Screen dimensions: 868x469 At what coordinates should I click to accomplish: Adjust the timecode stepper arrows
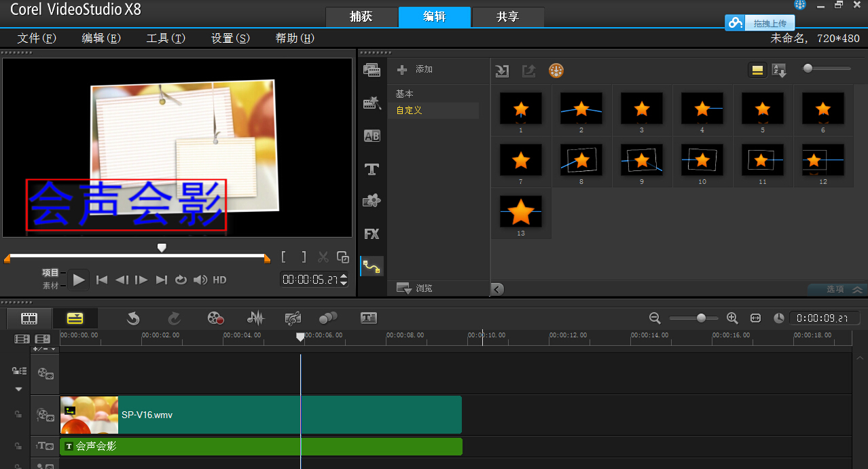344,279
